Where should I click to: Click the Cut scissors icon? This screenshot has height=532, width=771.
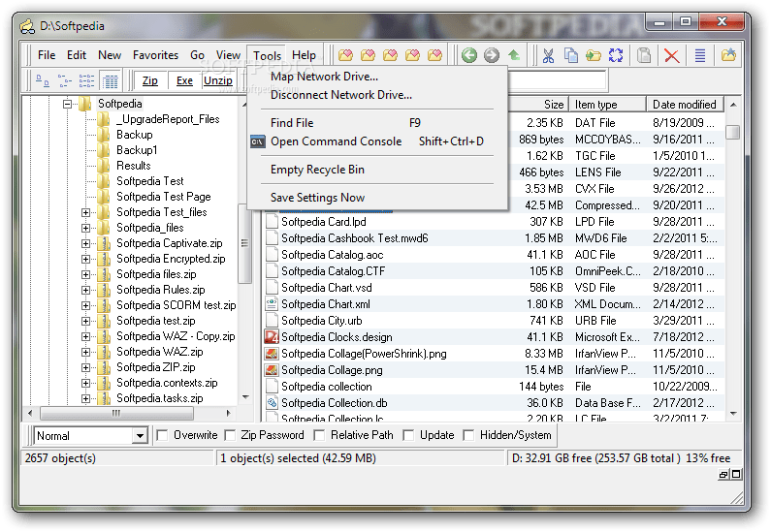click(548, 55)
